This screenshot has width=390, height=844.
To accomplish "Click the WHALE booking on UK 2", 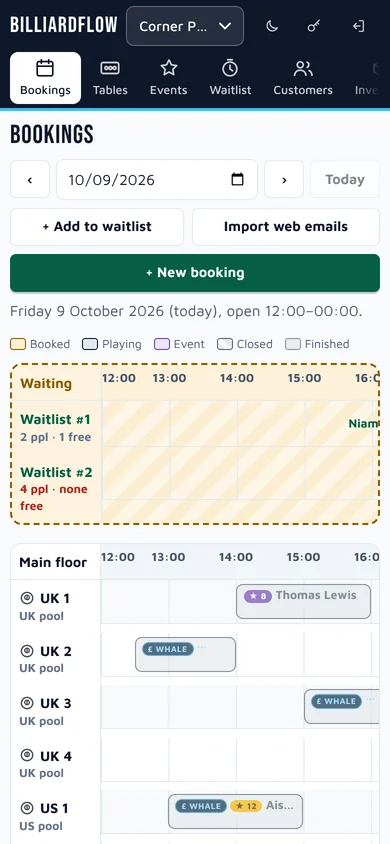I will click(186, 655).
